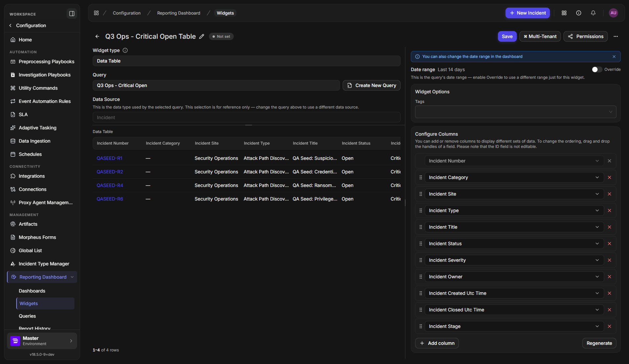Click the back arrow beside widget title
Viewport: 629px width, 364px height.
click(97, 36)
